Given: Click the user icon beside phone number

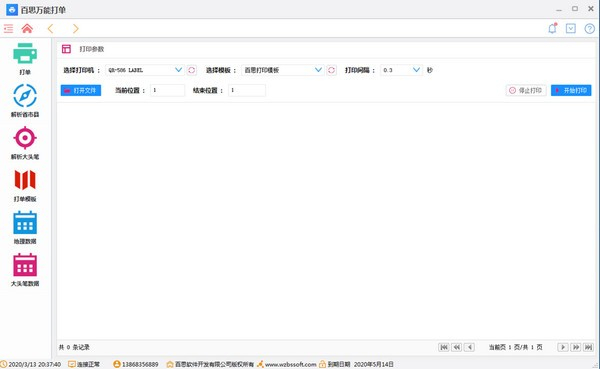Looking at the screenshot, I should pos(117,364).
